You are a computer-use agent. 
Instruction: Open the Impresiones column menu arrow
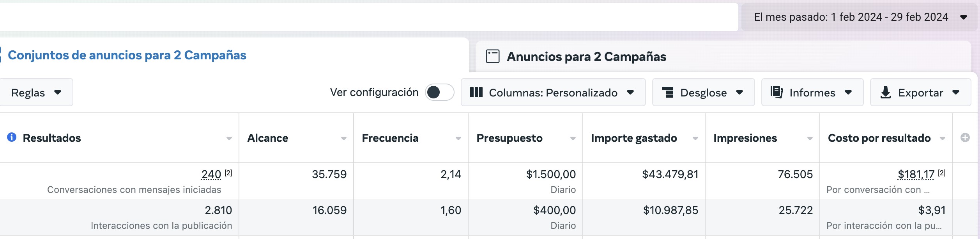(810, 138)
